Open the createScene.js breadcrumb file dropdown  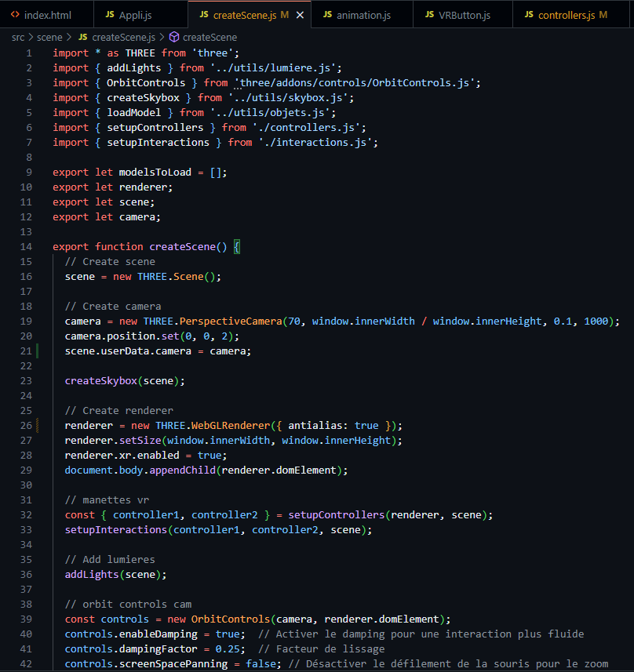[x=123, y=37]
